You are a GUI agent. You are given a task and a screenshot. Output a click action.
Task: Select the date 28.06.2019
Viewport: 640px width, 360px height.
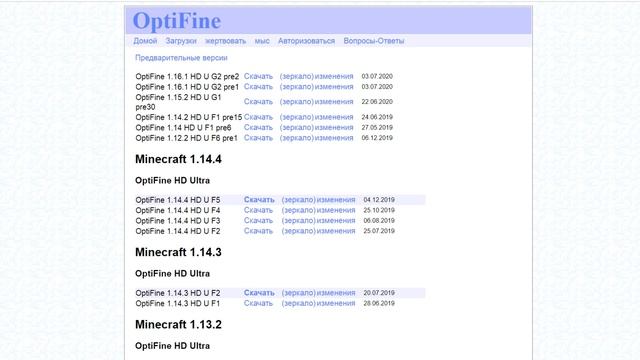(x=379, y=303)
